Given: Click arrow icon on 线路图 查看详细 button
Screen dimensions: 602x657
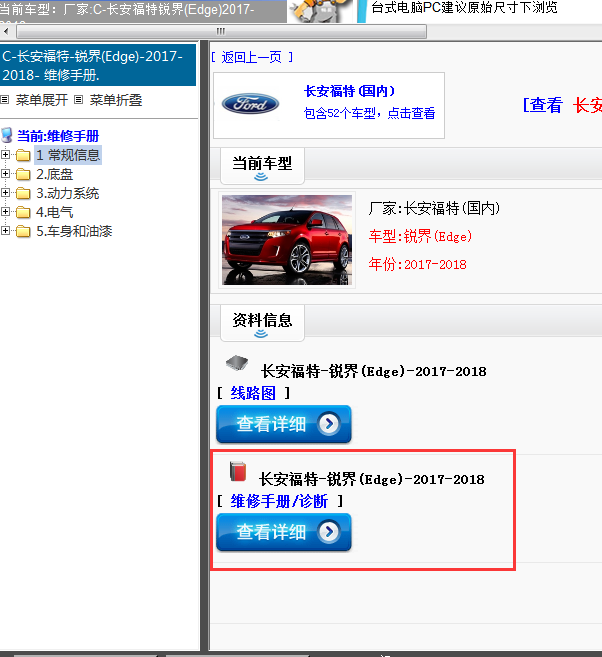Looking at the screenshot, I should 329,424.
